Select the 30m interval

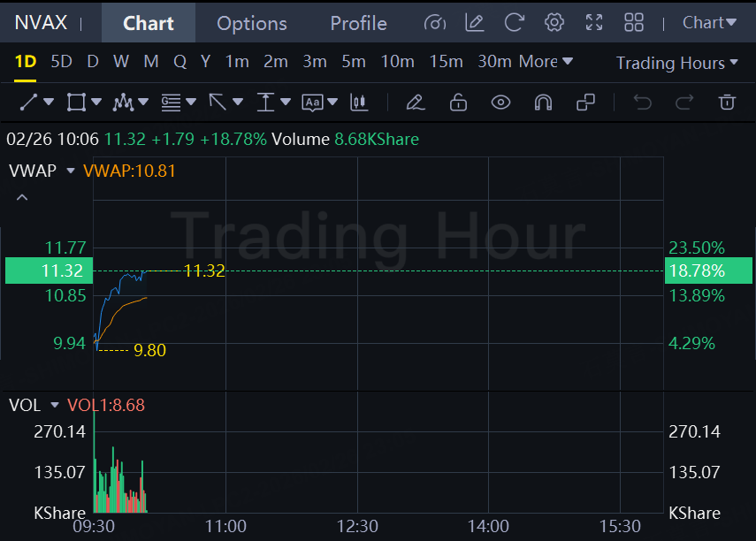point(494,62)
